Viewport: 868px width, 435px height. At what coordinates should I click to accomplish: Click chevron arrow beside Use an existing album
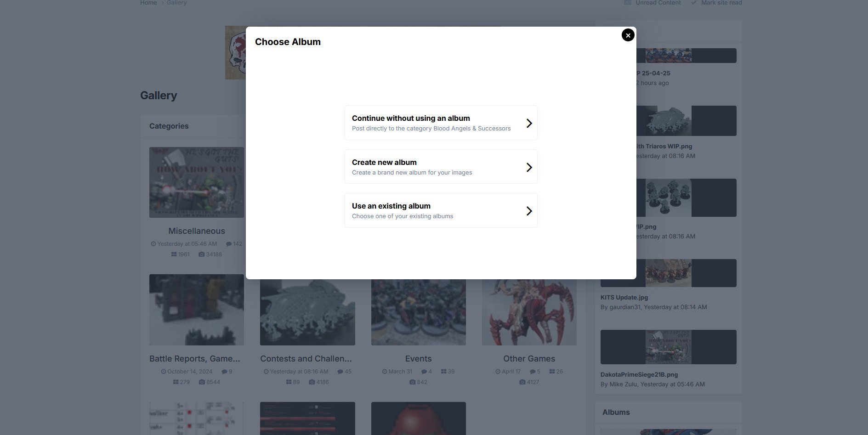tap(529, 211)
